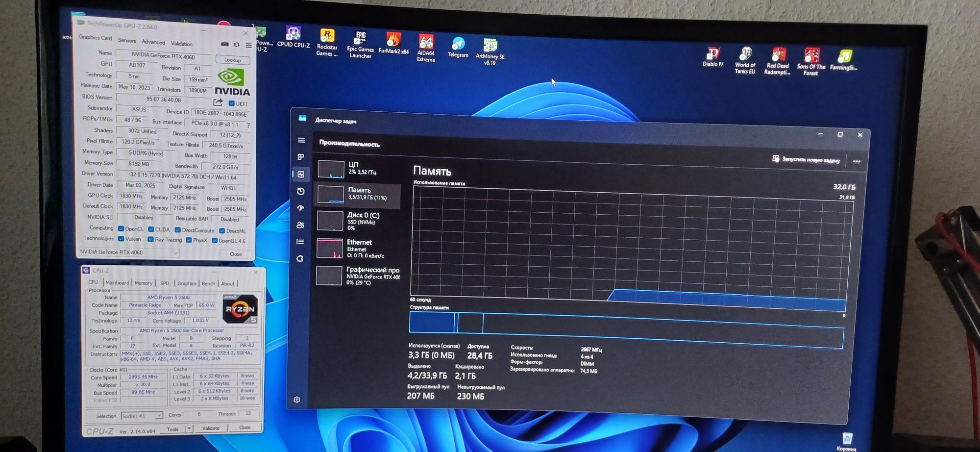Click the Bus Interface question mark in GPU-Z

click(248, 126)
